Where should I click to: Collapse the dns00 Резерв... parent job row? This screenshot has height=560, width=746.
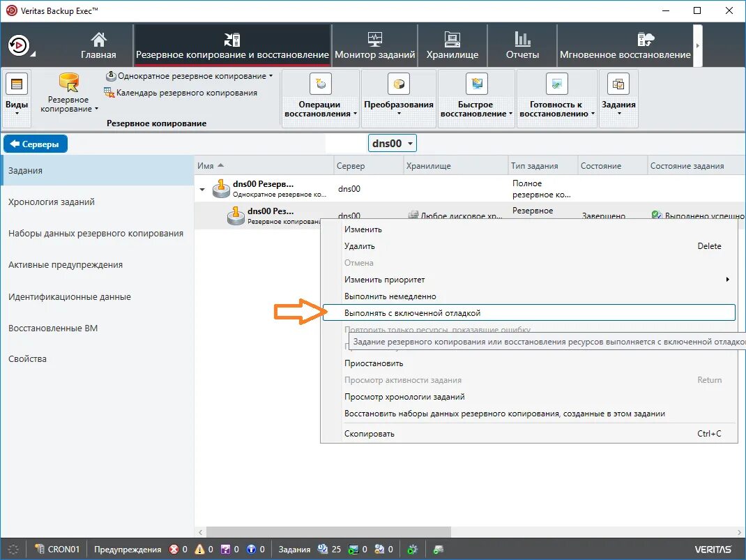click(202, 190)
